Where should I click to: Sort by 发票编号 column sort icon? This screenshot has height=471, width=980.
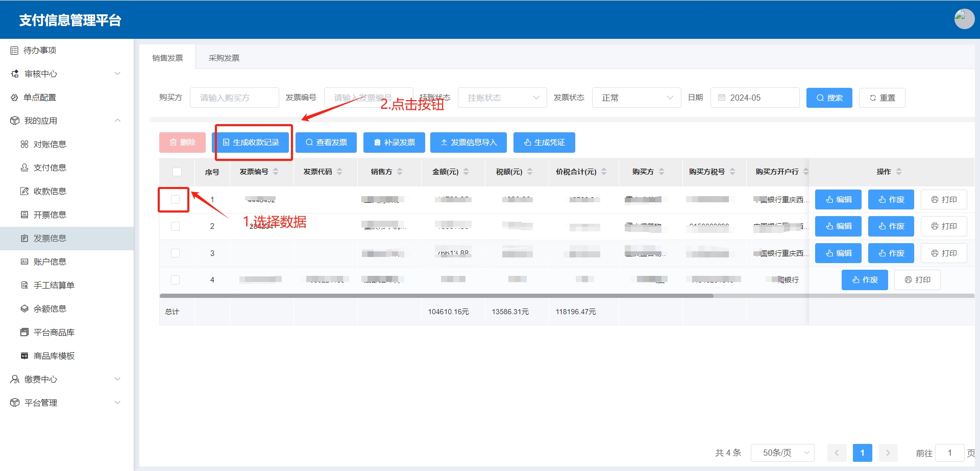pyautogui.click(x=276, y=172)
